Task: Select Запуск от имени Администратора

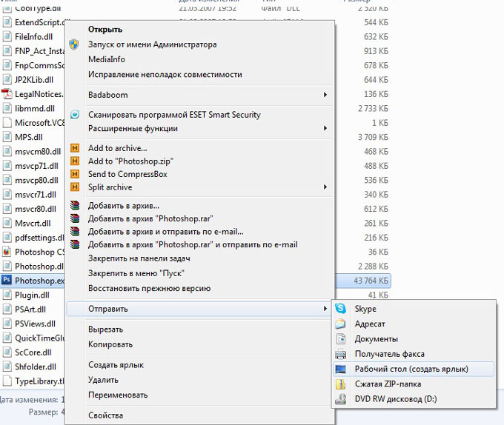Action: 153,44
